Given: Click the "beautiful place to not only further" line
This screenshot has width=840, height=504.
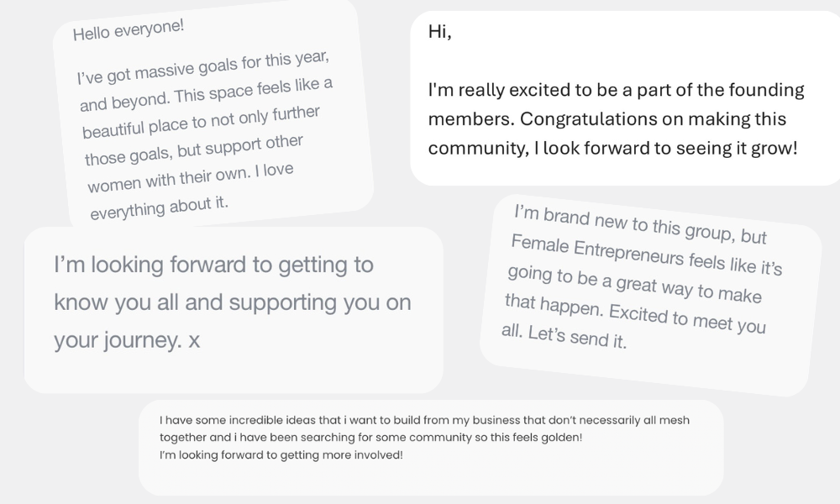Looking at the screenshot, I should 201,123.
